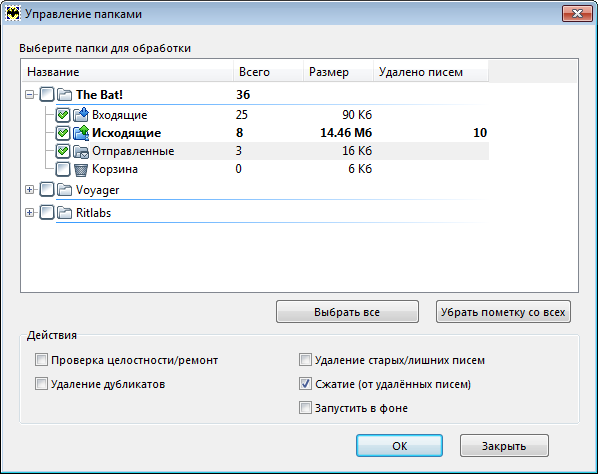Screen dimensions: 598x474
Task: Click the trash bin icon for Корзина
Action: 80,169
